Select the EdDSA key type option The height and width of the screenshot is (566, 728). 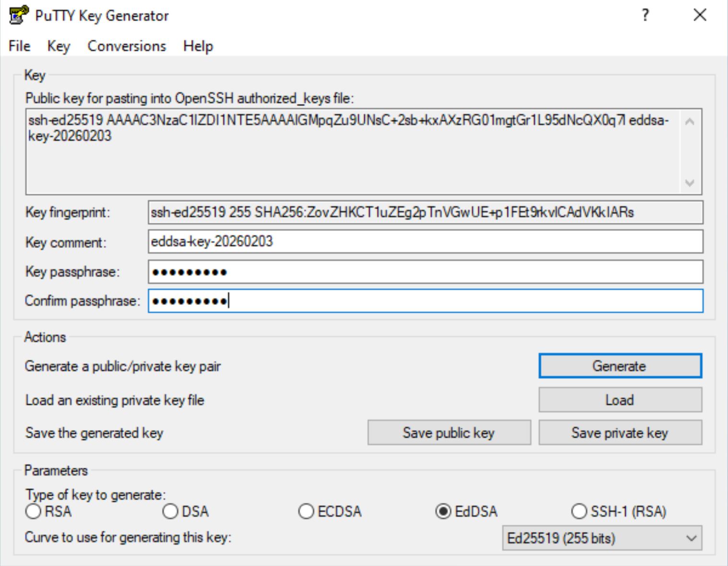pyautogui.click(x=443, y=511)
